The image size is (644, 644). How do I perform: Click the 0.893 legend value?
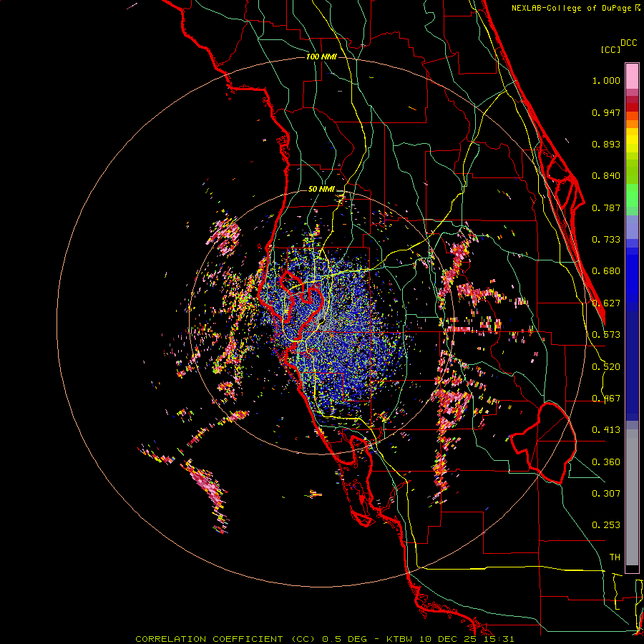coord(606,144)
